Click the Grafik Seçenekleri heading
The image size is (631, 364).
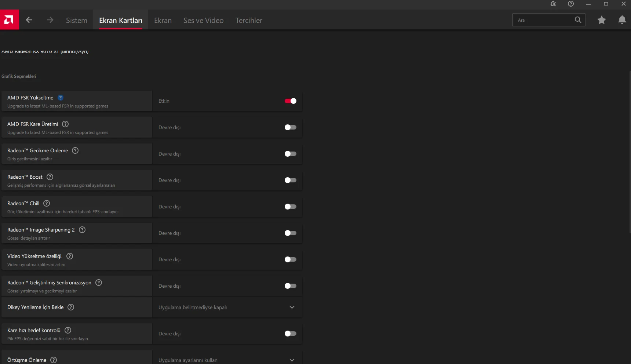[19, 76]
